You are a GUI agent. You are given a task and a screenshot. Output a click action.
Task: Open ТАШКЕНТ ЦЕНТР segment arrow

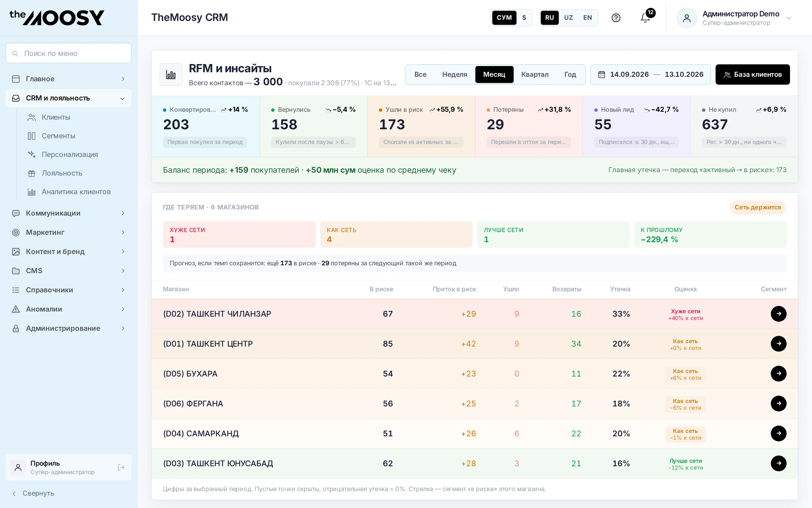pos(779,344)
